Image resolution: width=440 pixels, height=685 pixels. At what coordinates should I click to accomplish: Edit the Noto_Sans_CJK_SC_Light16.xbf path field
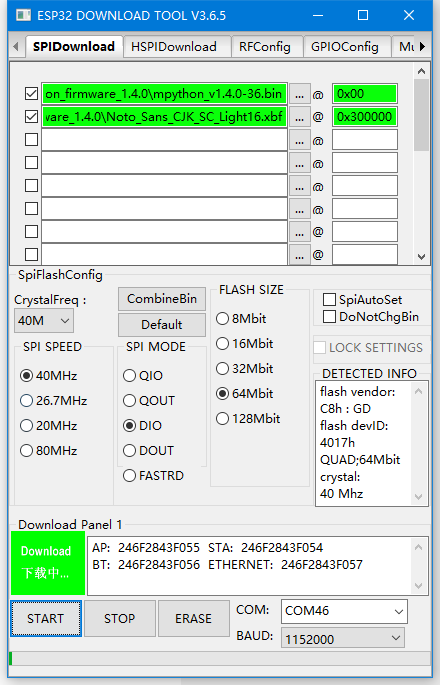coord(164,117)
